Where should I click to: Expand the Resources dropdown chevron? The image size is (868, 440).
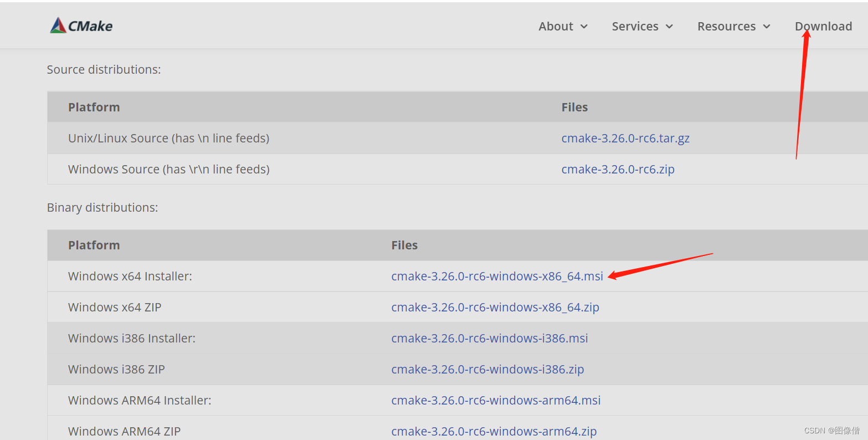(x=767, y=26)
